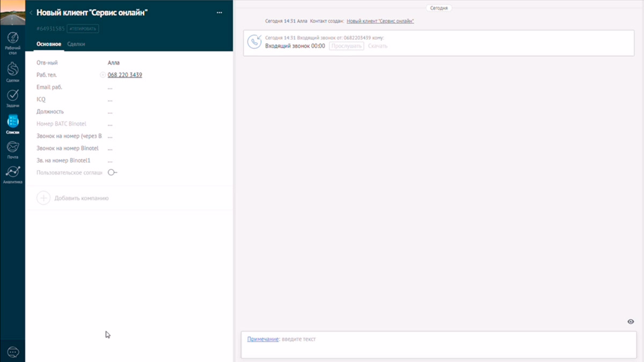Click the Скачать link
644x362 pixels.
378,46
